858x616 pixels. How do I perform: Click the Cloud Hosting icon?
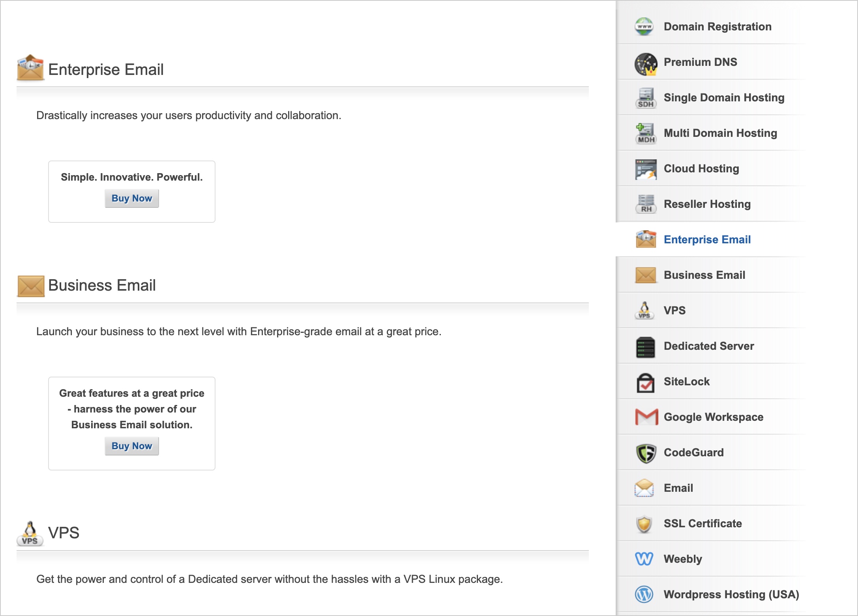coord(646,169)
